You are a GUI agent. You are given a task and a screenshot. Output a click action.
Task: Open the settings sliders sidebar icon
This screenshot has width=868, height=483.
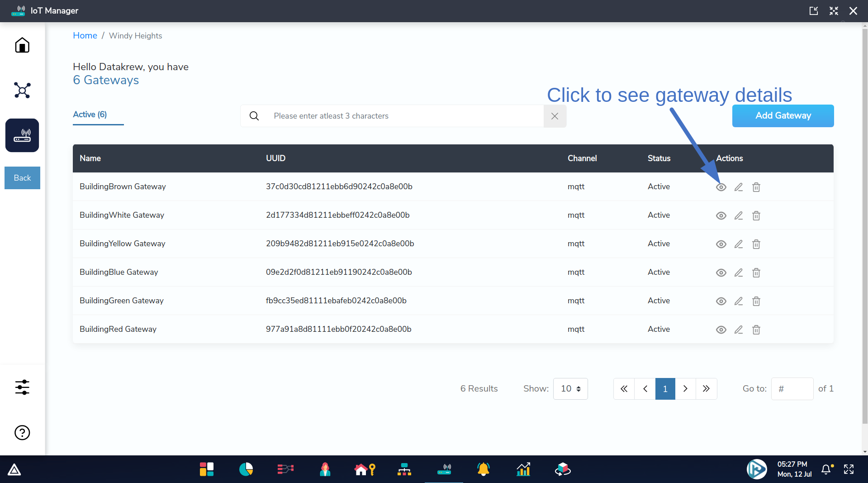(22, 387)
